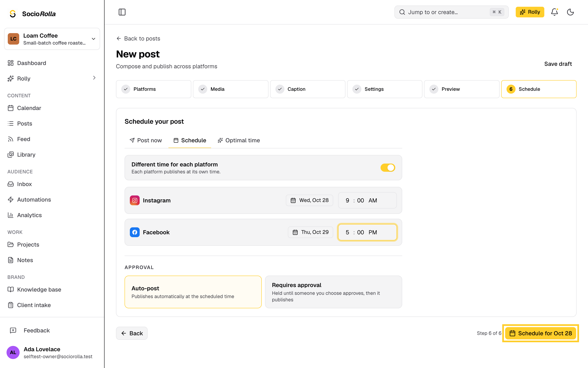Image resolution: width=588 pixels, height=368 pixels.
Task: Open Instagram date picker Wed, Oct 28
Action: coord(309,200)
